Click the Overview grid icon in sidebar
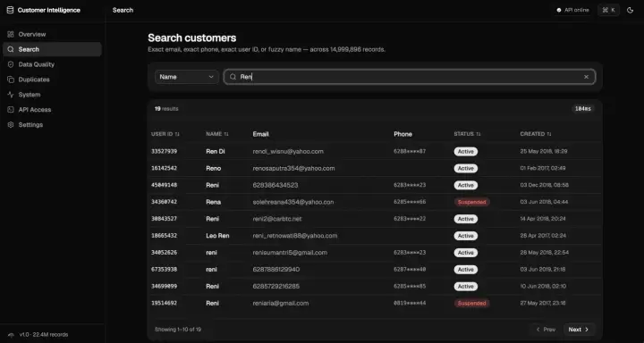This screenshot has width=644, height=343. (x=11, y=35)
